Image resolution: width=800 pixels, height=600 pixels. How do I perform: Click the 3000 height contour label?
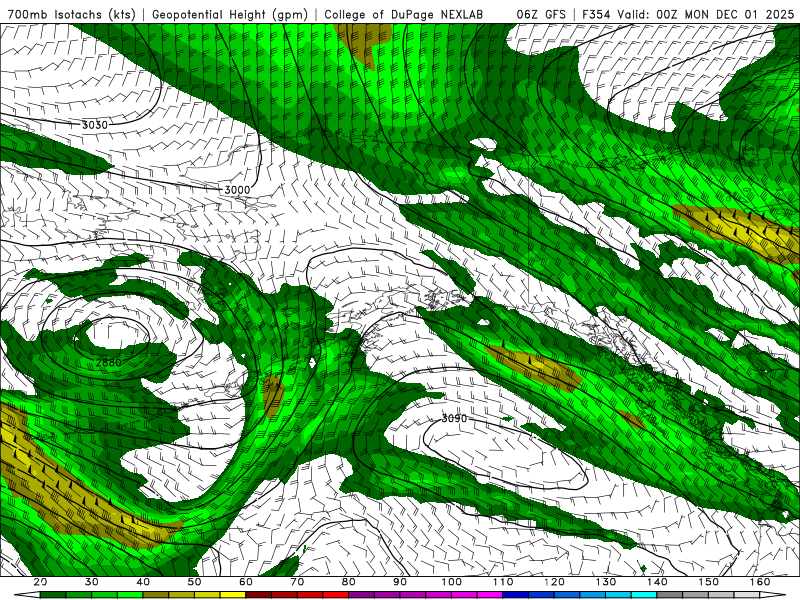237,190
